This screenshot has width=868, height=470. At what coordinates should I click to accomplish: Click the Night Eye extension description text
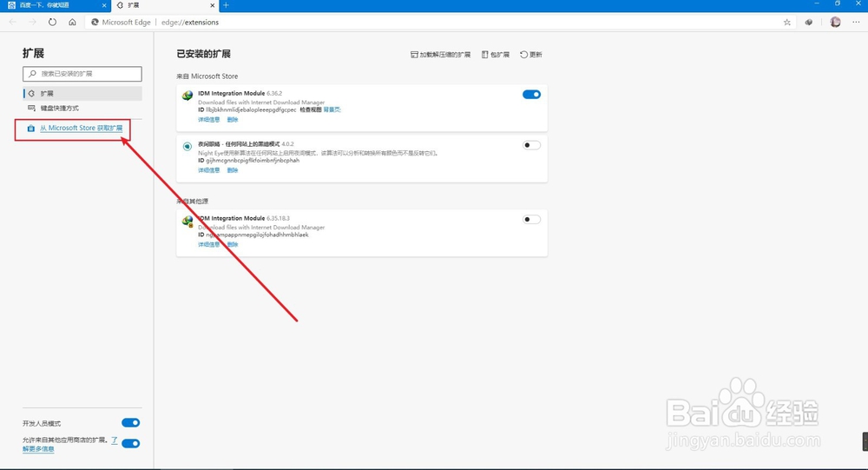(x=319, y=153)
